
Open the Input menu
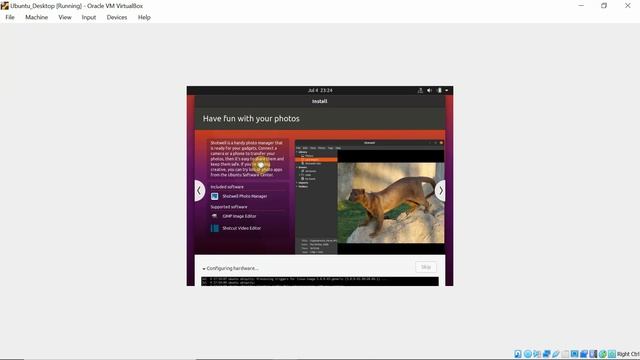point(89,17)
